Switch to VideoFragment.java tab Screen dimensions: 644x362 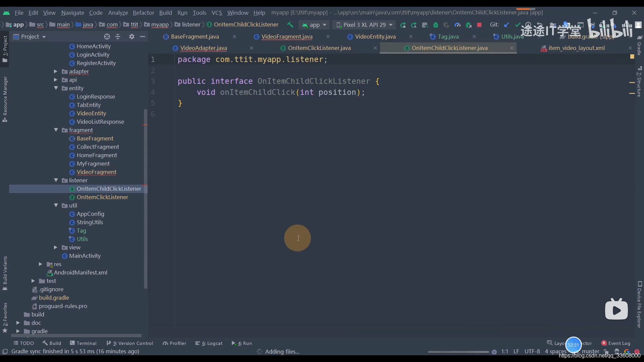[287, 37]
